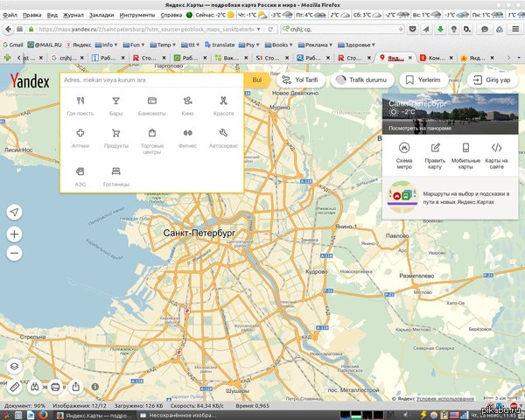Expand the 'Здоровье' bookmarks folder
The width and height of the screenshot is (525, 420).
tap(357, 45)
